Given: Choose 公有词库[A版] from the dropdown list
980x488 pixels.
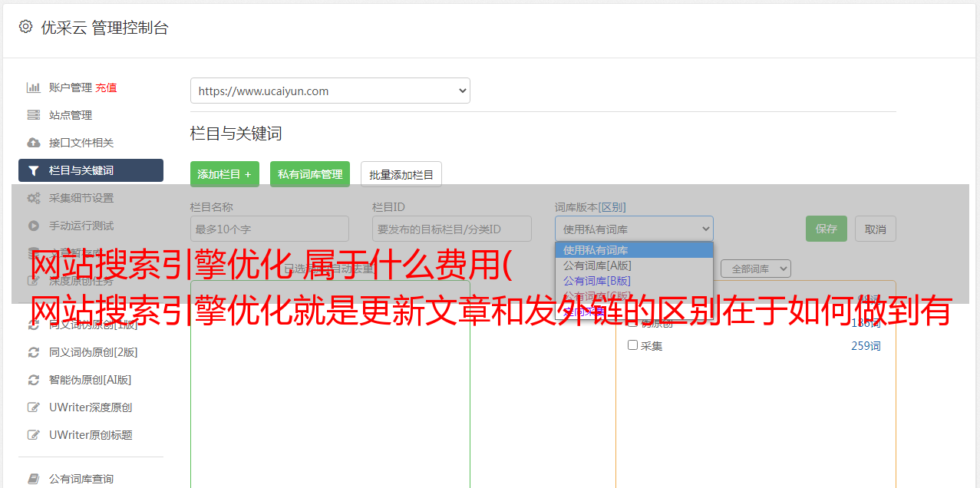Looking at the screenshot, I should pyautogui.click(x=634, y=265).
